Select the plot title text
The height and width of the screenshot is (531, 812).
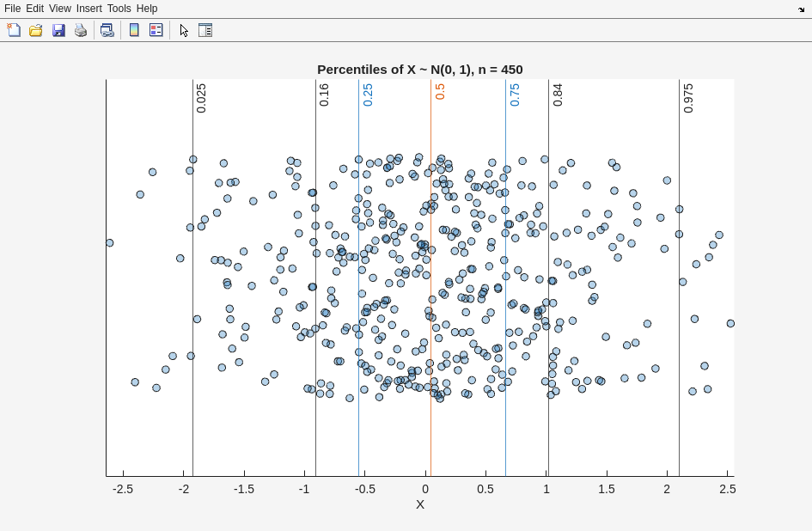[419, 70]
